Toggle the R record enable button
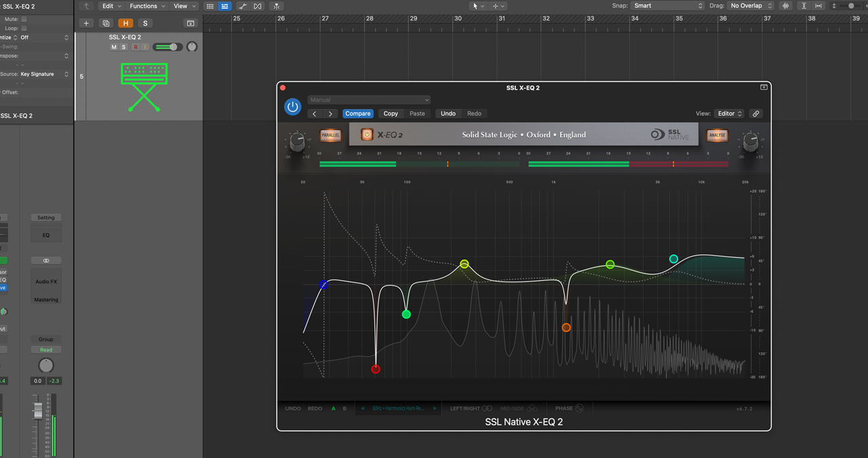 pyautogui.click(x=135, y=47)
